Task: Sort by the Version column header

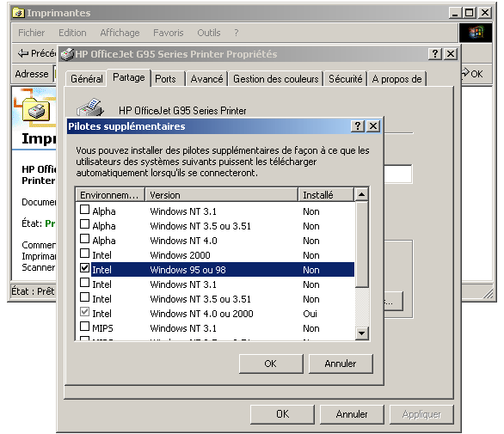Action: coord(221,195)
